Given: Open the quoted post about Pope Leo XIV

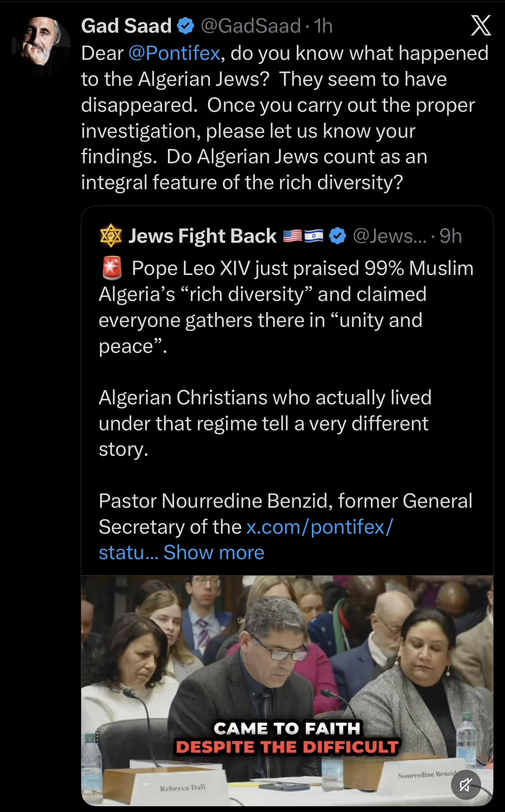Looking at the screenshot, I should coord(286,398).
